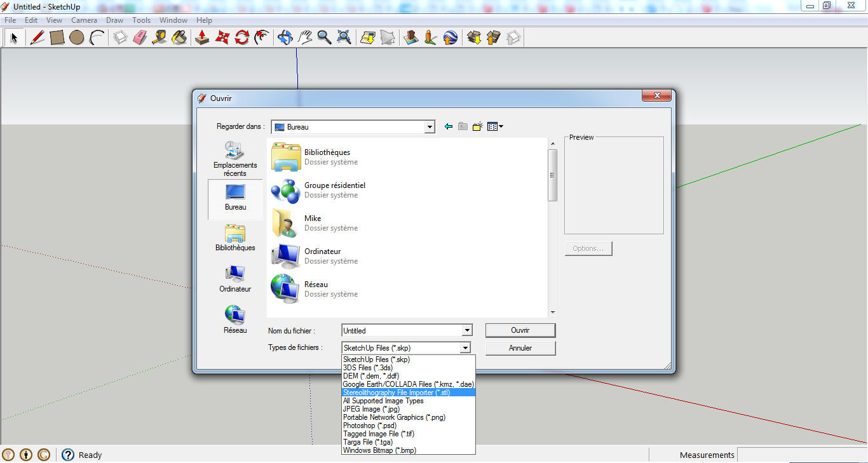This screenshot has height=463, width=868.
Task: Go back with the teal arrow in Ouvrir dialog
Action: tap(449, 127)
